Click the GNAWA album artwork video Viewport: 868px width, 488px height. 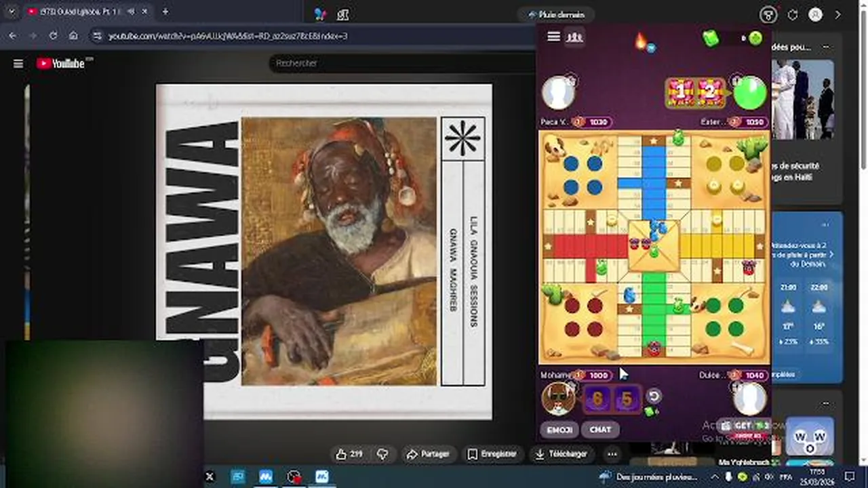[324, 251]
